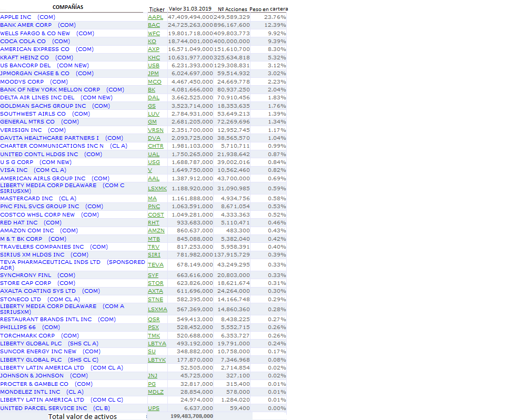Open the TEVA ticker link
This screenshot has height=420, width=523.
pos(155,264)
